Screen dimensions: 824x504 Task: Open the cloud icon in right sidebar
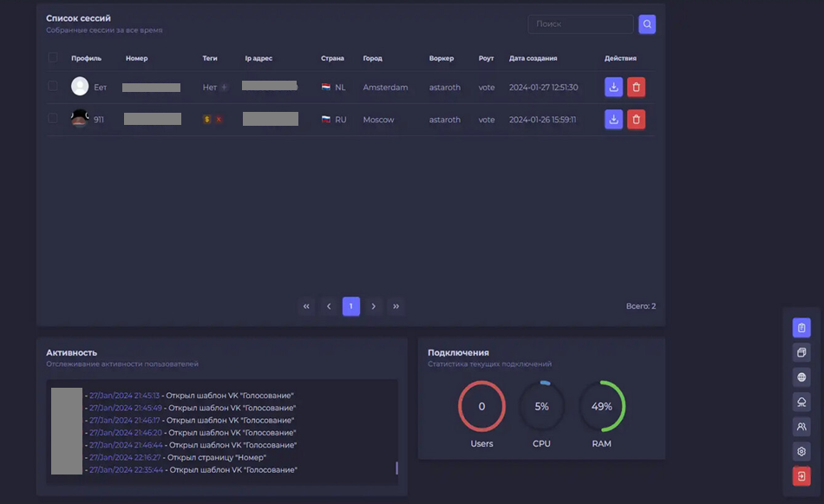pyautogui.click(x=801, y=402)
